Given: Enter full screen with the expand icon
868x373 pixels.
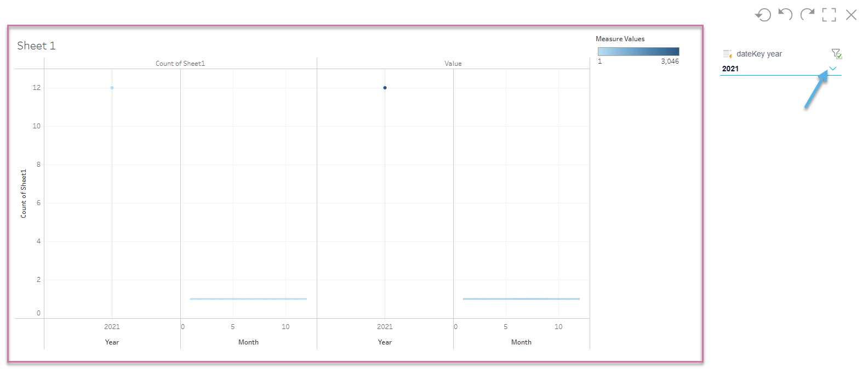Looking at the screenshot, I should click(x=829, y=15).
